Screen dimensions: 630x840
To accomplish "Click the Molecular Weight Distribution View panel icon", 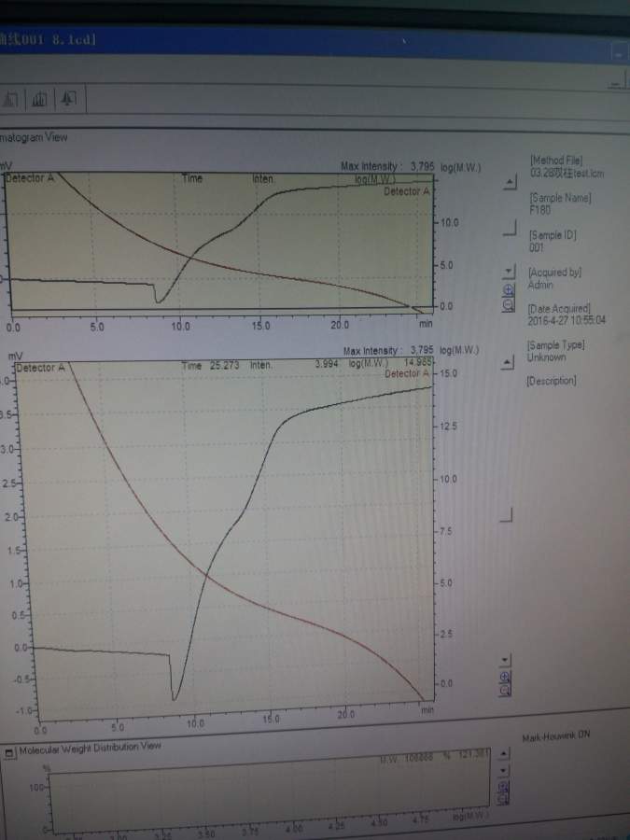I will (x=9, y=753).
